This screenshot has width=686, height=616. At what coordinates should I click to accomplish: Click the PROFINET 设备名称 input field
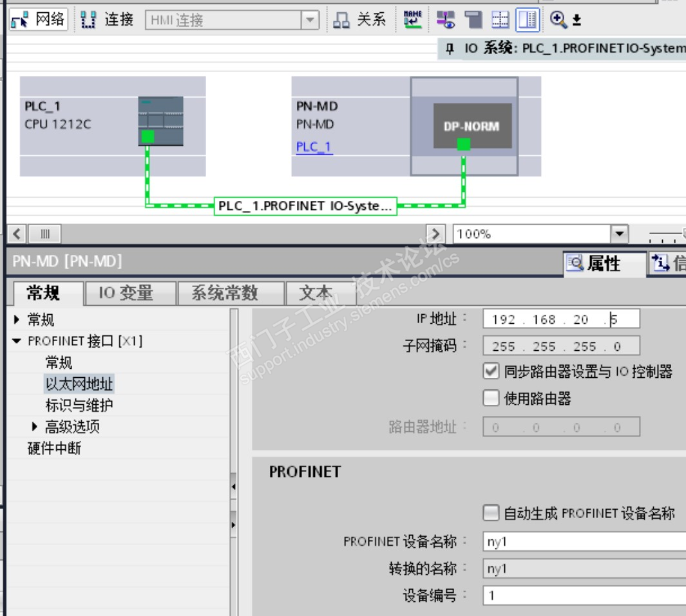(x=584, y=542)
